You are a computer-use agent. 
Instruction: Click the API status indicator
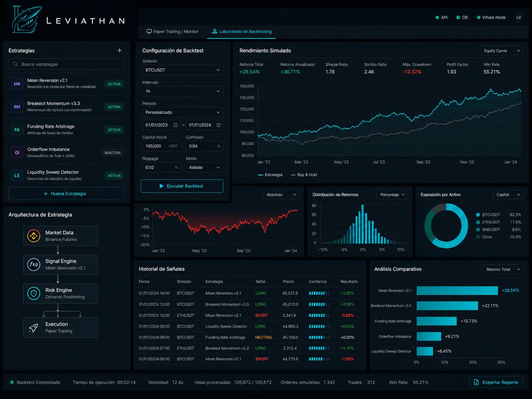click(x=441, y=17)
